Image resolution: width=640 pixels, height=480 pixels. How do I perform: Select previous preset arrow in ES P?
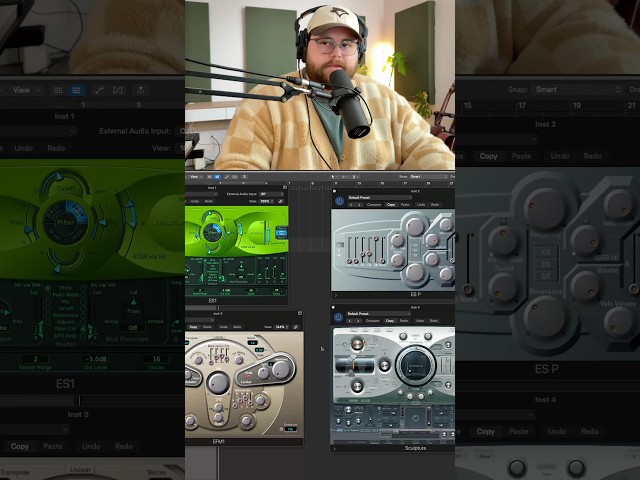click(351, 204)
